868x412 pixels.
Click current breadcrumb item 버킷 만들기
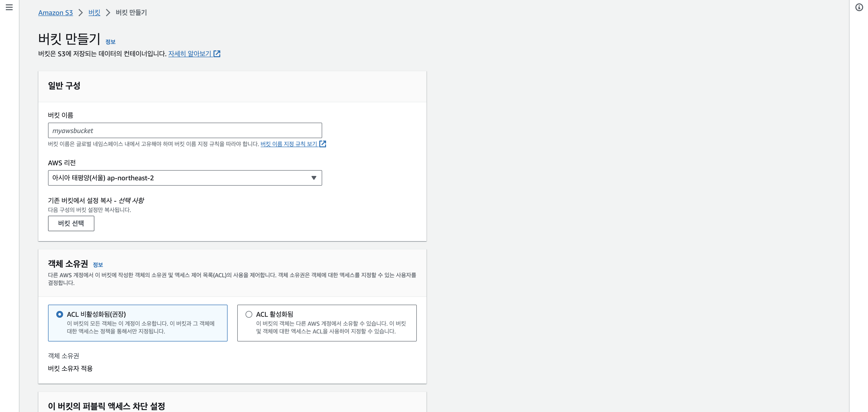[131, 13]
